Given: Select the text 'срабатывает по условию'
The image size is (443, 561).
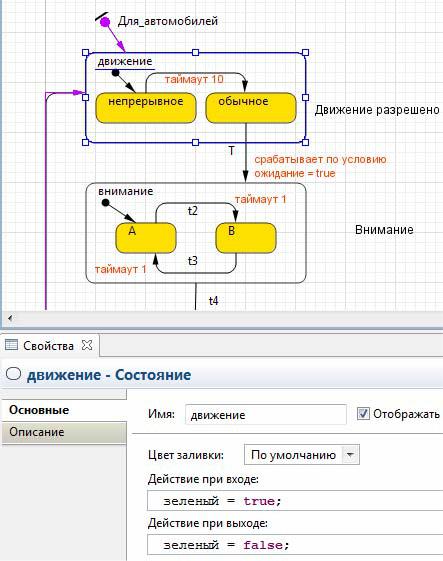Looking at the screenshot, I should (320, 160).
